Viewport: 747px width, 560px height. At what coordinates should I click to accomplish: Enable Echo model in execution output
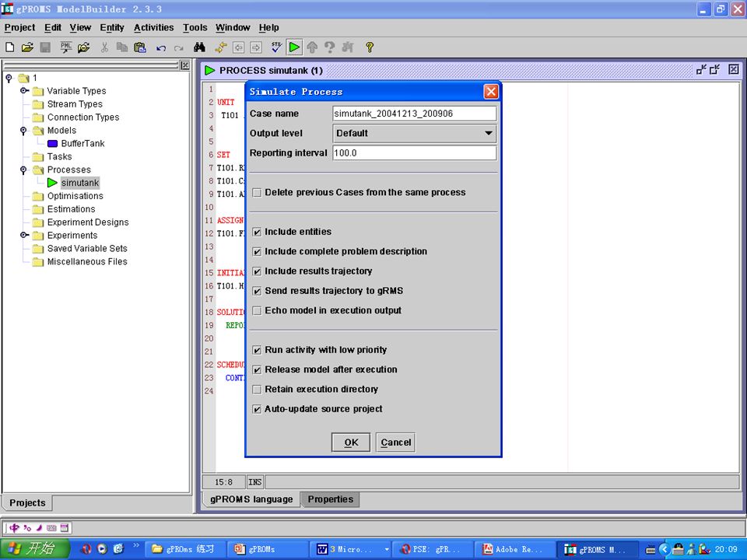257,311
